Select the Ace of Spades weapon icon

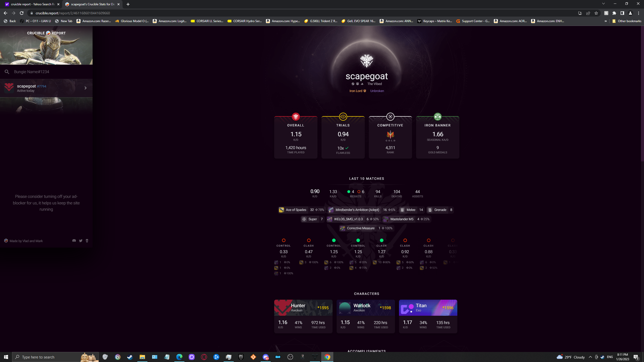pyautogui.click(x=281, y=210)
